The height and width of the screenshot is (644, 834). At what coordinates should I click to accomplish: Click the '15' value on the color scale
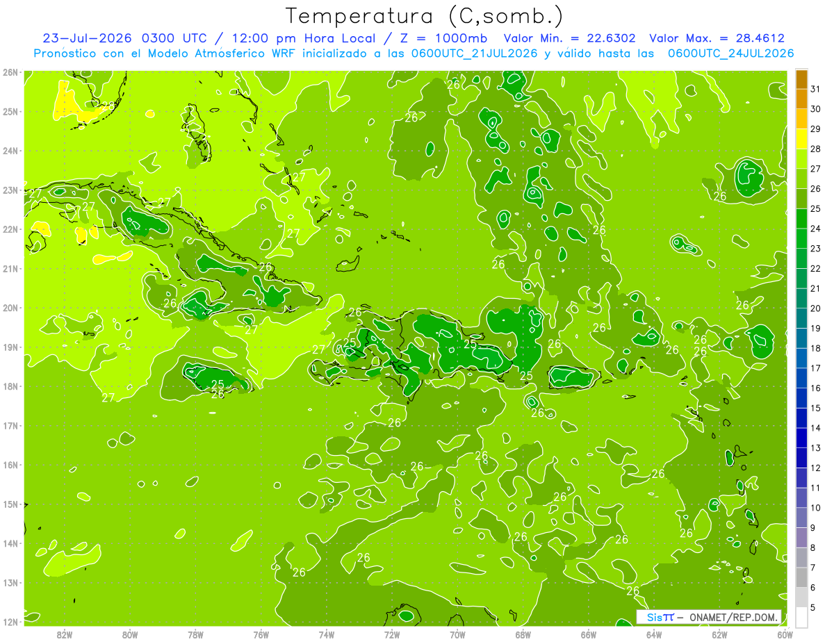tap(817, 408)
